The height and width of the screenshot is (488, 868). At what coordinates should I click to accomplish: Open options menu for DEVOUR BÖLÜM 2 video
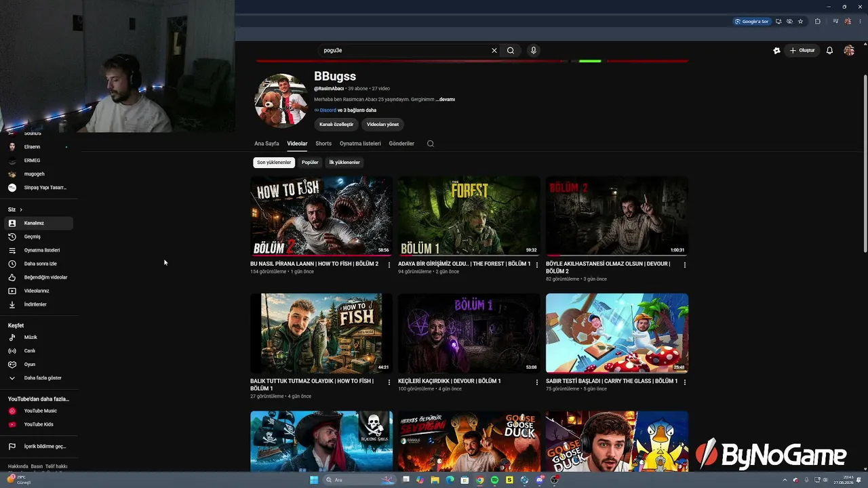point(685,265)
